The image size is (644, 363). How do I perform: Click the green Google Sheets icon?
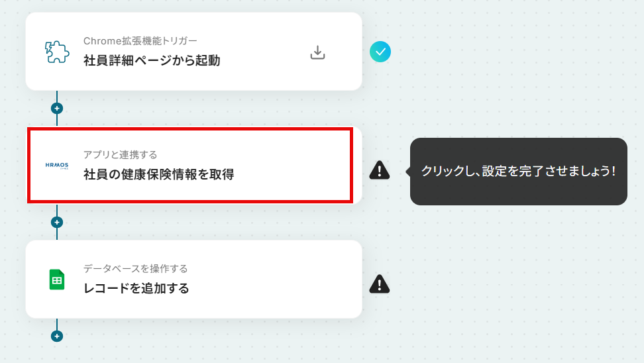[57, 280]
